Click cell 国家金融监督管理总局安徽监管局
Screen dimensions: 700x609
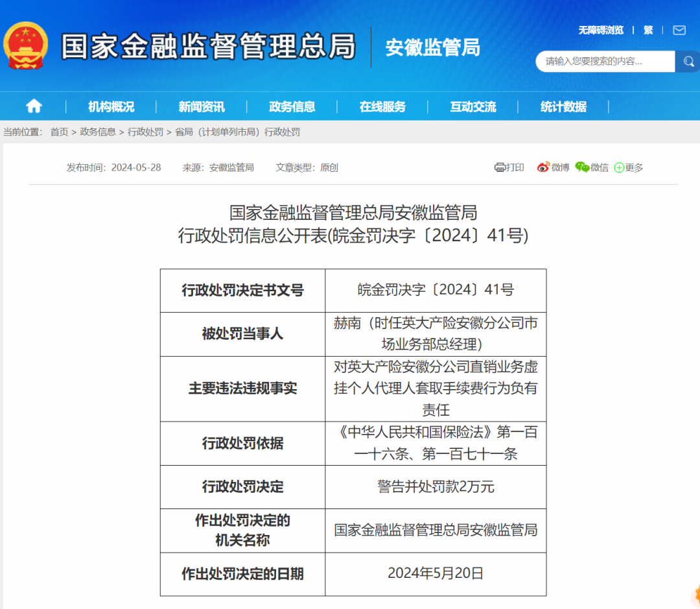tap(436, 531)
